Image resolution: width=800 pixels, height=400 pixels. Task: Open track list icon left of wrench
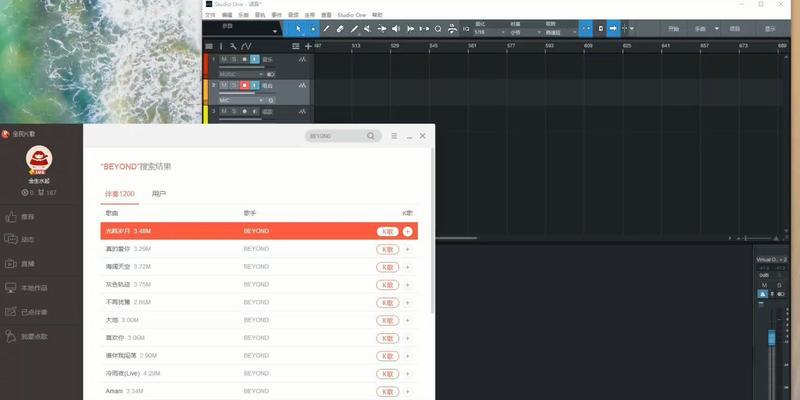[x=209, y=46]
